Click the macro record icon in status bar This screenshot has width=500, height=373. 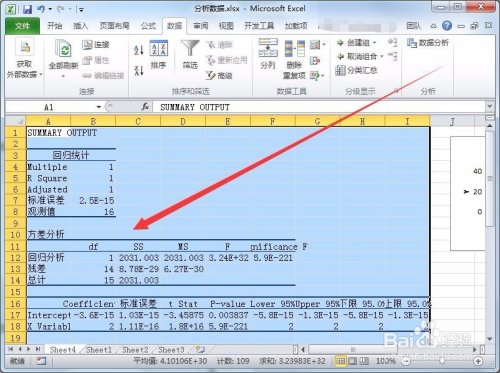41,361
